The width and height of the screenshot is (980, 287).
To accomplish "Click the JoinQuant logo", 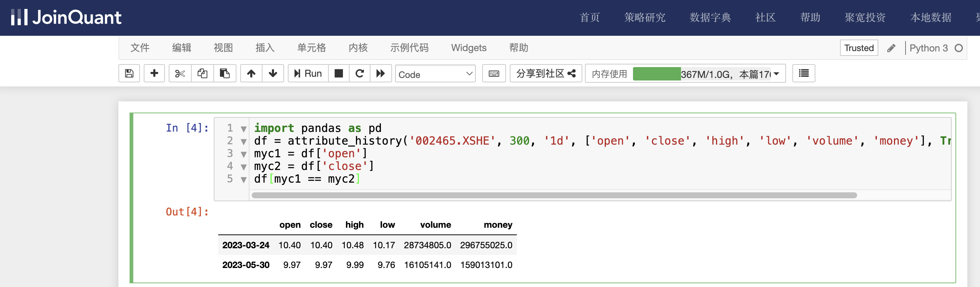I will [x=66, y=17].
